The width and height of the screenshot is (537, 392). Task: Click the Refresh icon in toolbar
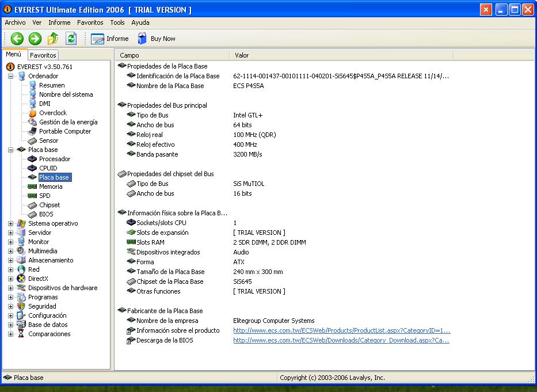coord(71,39)
